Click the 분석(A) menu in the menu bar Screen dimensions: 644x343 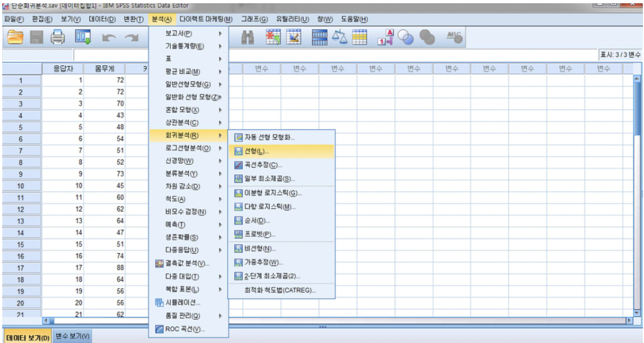point(162,19)
